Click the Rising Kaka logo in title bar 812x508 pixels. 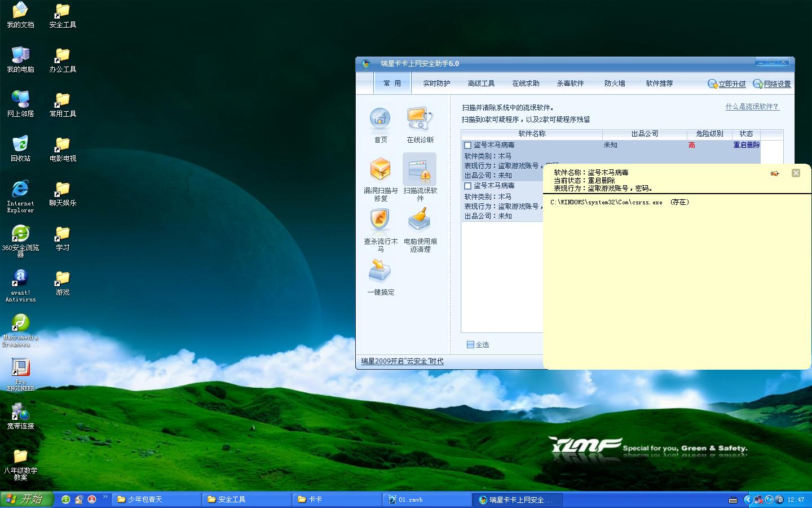(366, 64)
